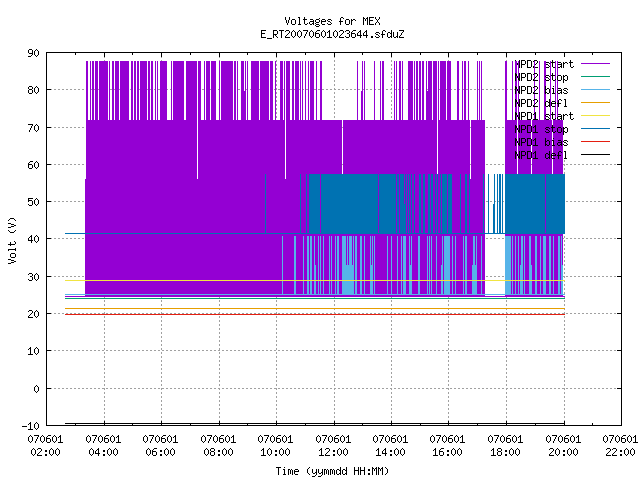Click the NPD2 defl legend label
640x480 pixels.
541,103
